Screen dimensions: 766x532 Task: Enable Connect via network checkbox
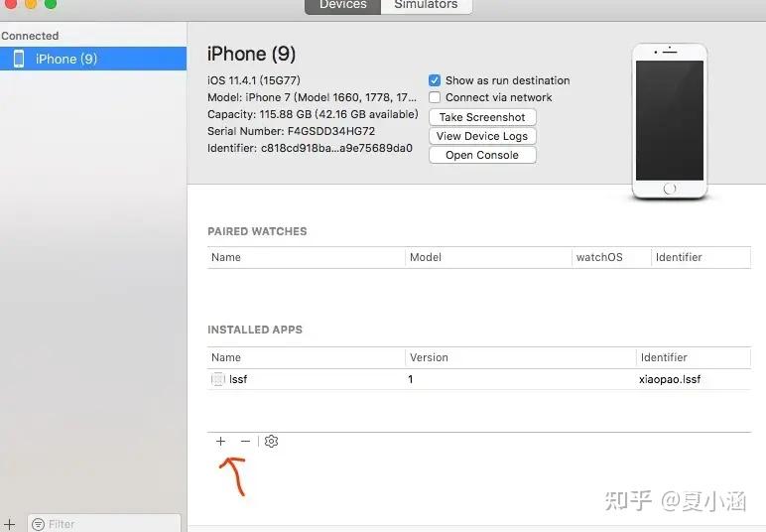[x=435, y=97]
